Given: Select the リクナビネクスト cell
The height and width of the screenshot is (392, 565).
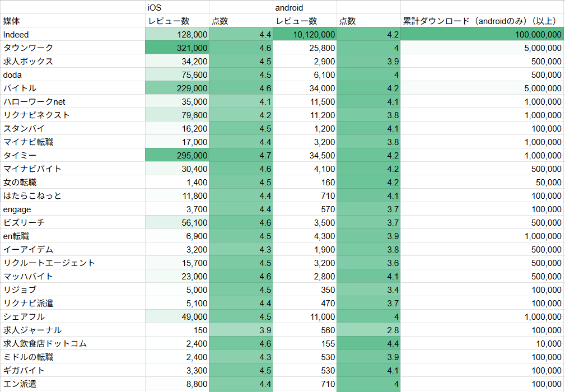Looking at the screenshot, I should 72,115.
